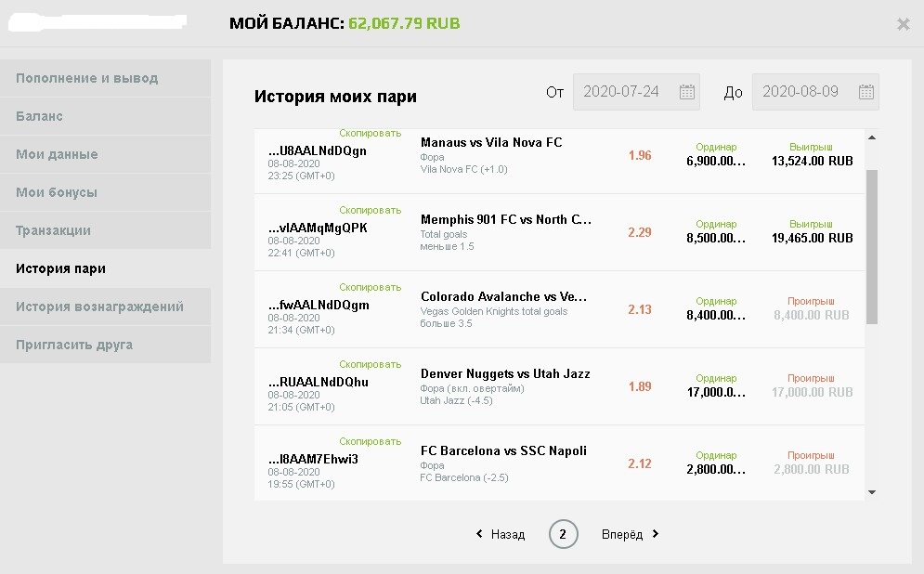924x574 pixels.
Task: Open the Пополнение и вывод section
Action: click(x=106, y=78)
